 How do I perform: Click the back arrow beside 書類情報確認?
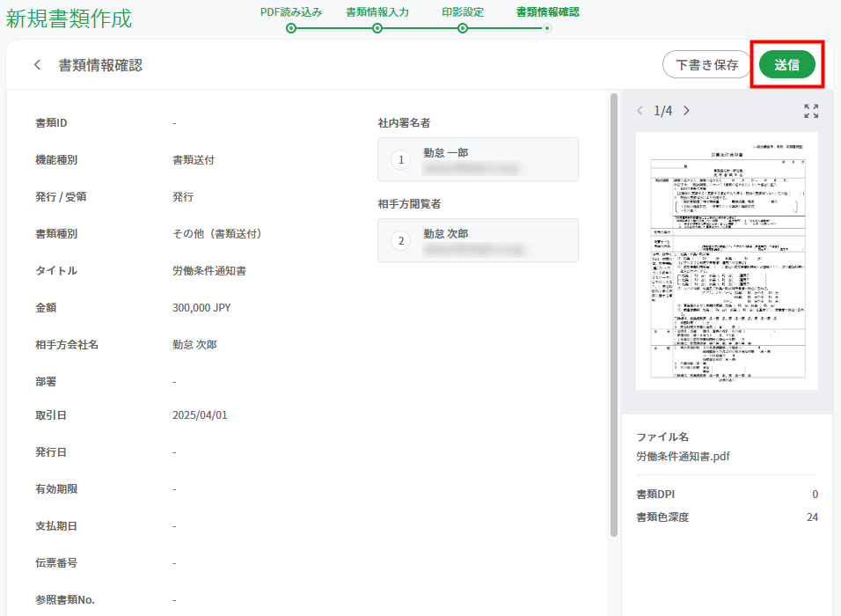click(37, 65)
